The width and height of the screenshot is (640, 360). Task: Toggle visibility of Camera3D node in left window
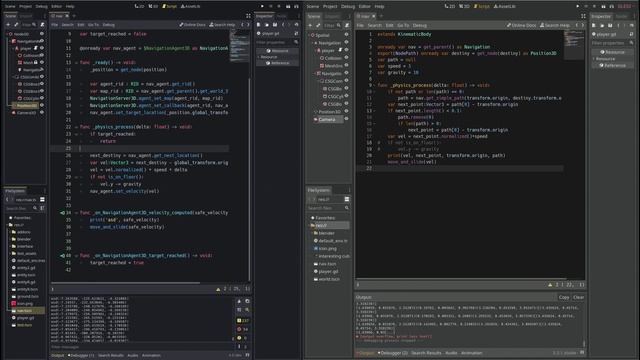(42, 113)
